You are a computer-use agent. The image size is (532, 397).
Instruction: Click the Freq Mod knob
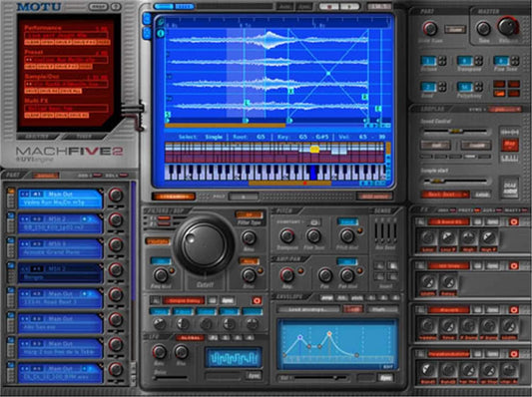tap(161, 275)
